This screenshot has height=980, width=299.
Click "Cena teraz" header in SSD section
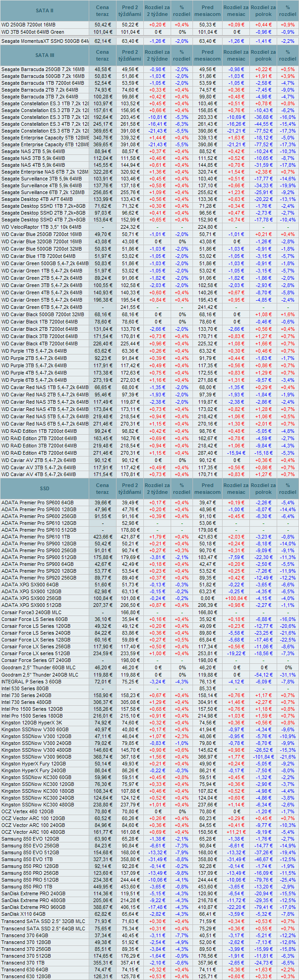[102, 488]
